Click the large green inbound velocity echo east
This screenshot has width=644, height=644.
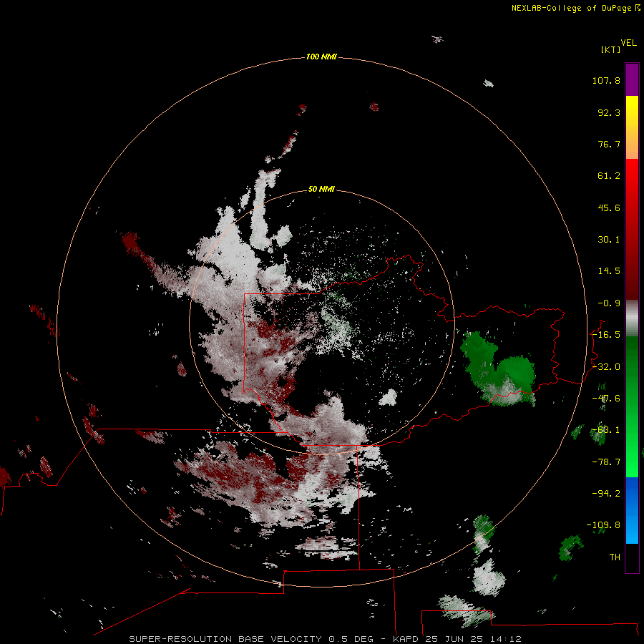498,370
